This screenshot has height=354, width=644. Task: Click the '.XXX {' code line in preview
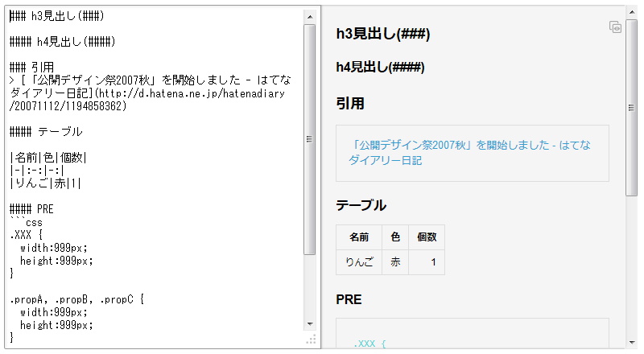click(369, 344)
